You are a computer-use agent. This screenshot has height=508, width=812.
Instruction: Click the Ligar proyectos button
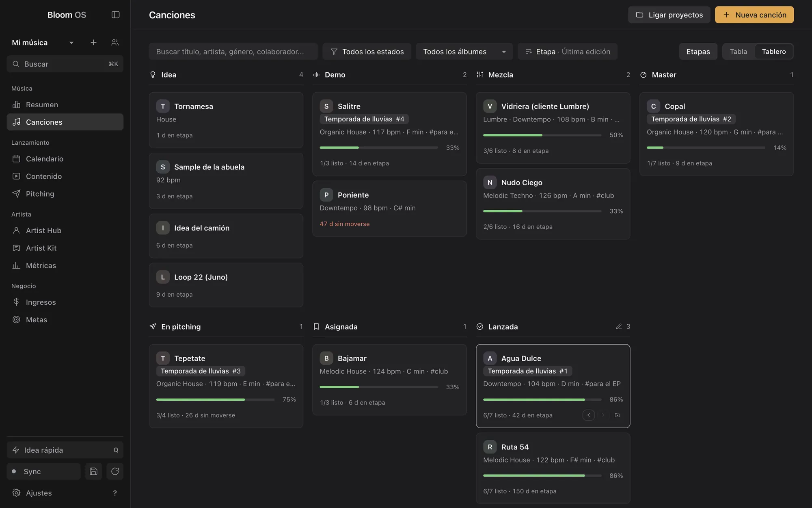669,15
